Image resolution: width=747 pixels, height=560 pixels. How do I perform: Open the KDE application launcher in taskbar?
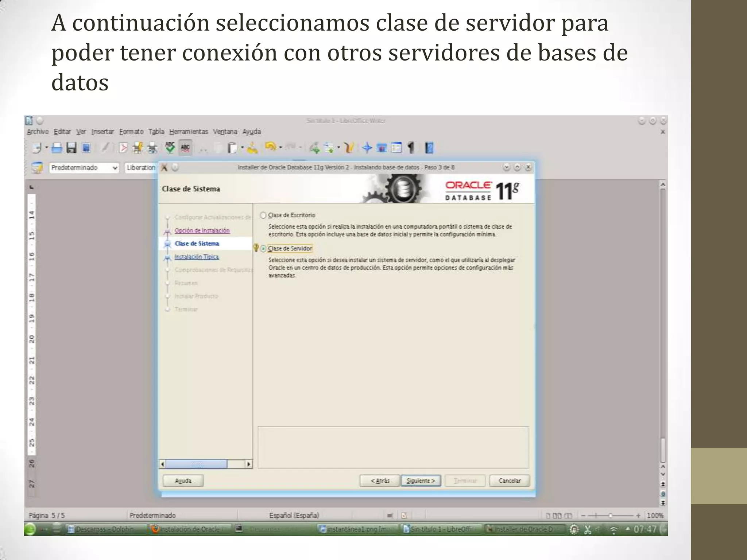(x=30, y=529)
